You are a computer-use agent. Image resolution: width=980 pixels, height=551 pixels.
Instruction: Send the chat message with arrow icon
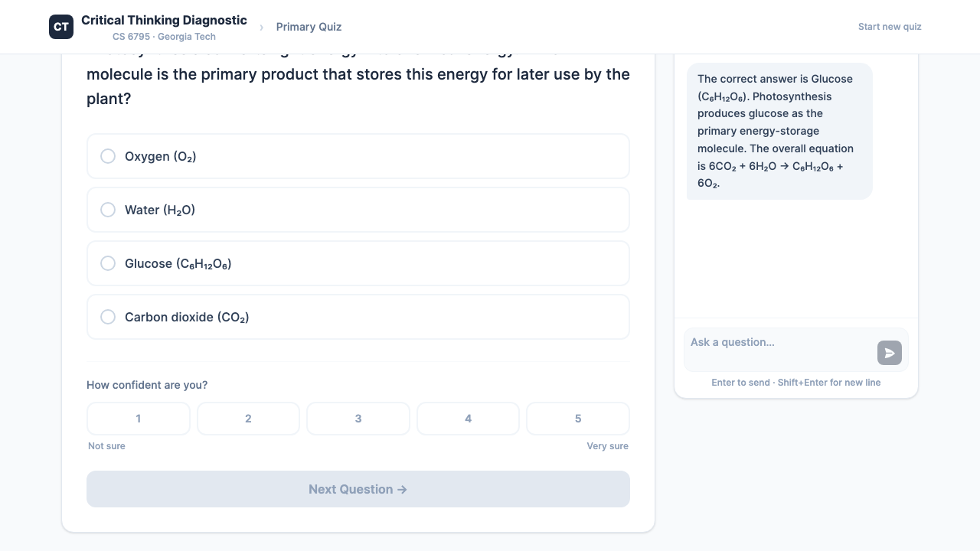point(889,353)
